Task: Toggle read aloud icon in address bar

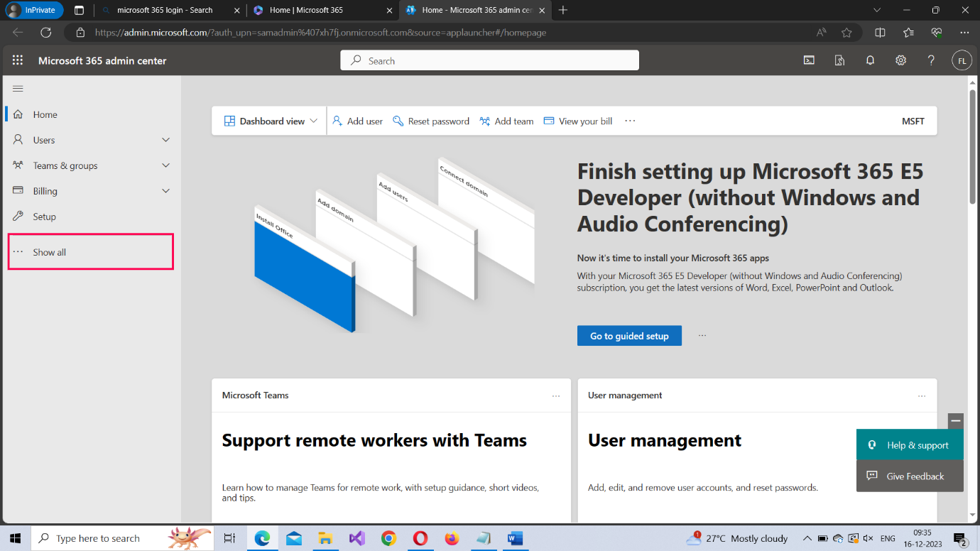Action: [821, 32]
